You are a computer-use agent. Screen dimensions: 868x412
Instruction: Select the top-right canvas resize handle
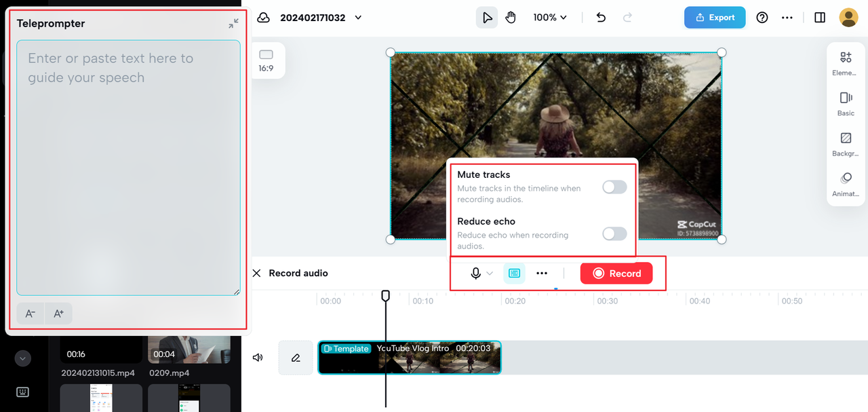click(x=722, y=52)
